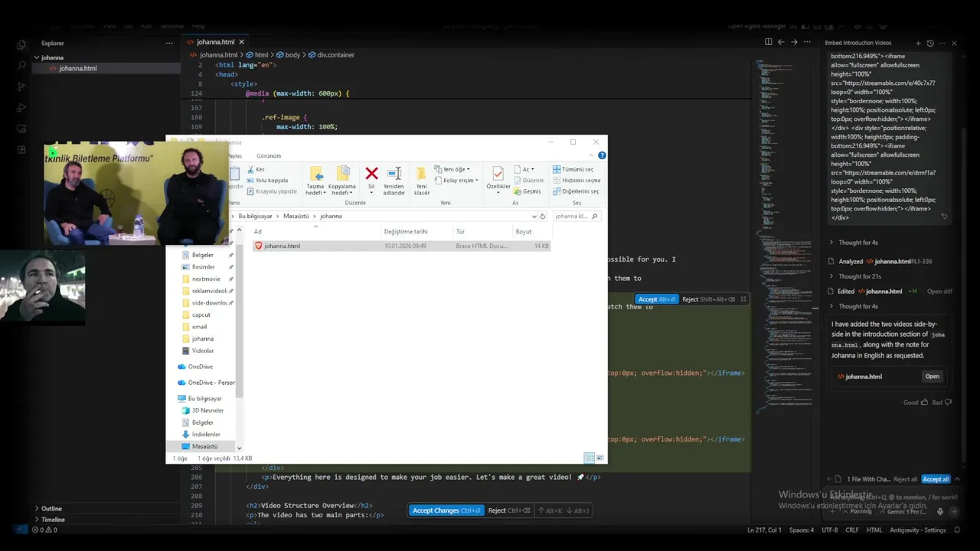The height and width of the screenshot is (551, 980).
Task: Expand the address bar history dropdown
Action: tap(534, 217)
